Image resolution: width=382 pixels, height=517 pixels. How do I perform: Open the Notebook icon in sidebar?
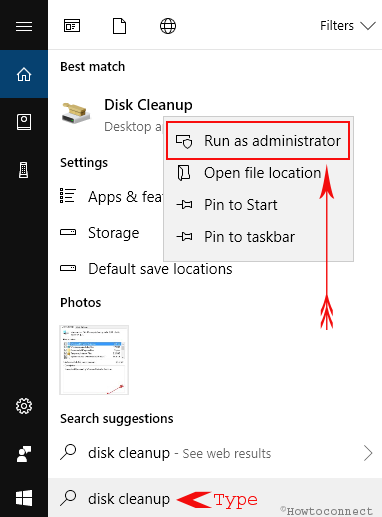point(24,122)
